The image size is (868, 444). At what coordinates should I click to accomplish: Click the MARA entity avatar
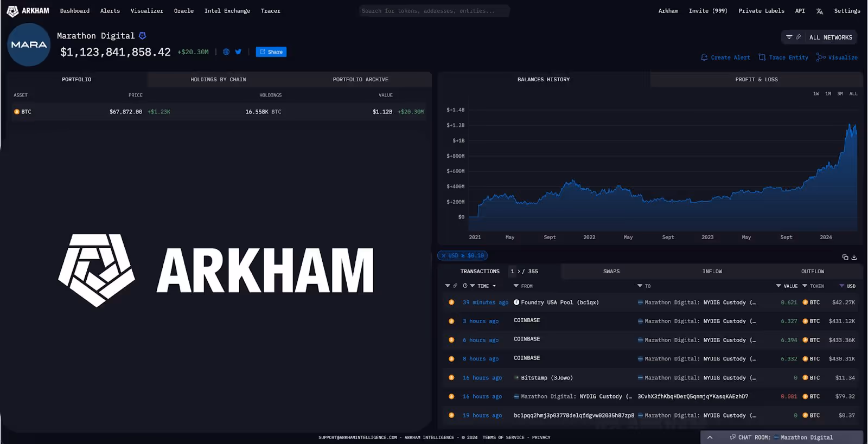(29, 44)
